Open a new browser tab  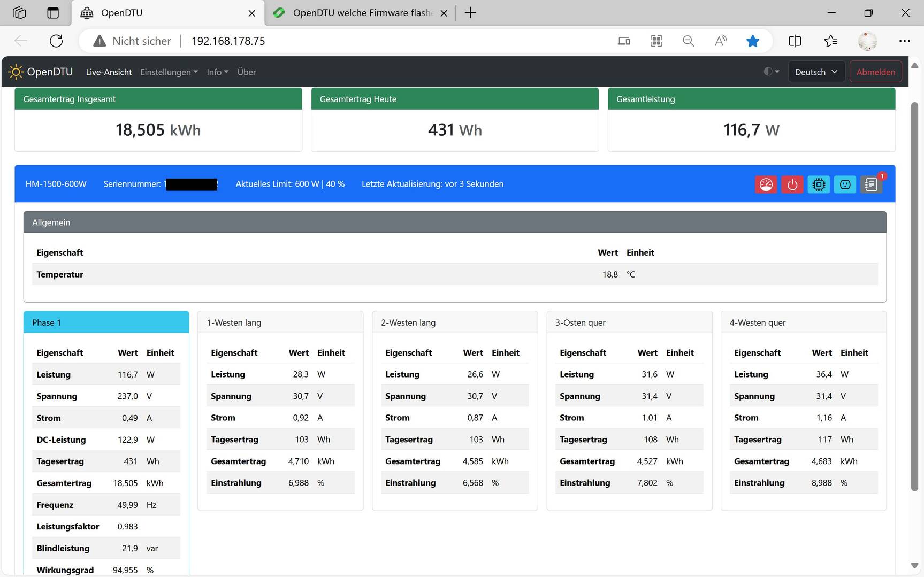pos(470,13)
